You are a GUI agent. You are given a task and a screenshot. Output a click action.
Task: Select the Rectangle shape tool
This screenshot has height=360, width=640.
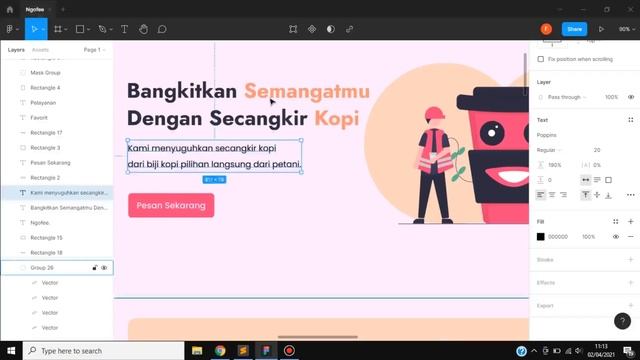click(80, 29)
